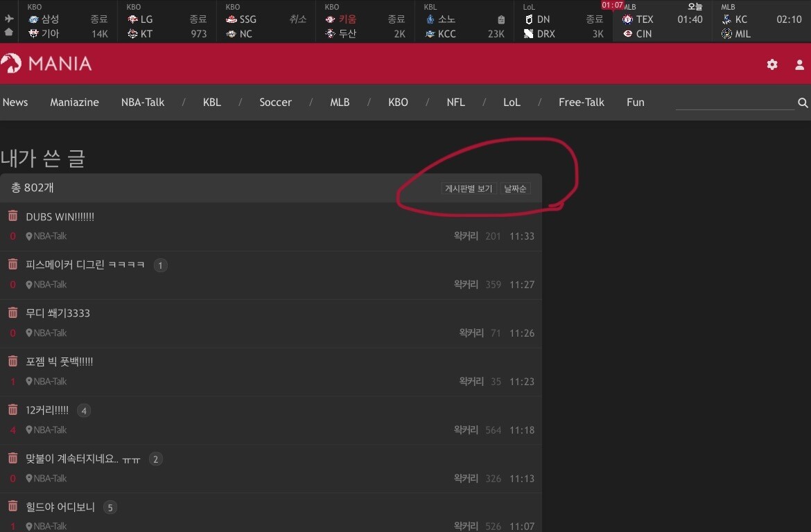Click trash icon for '힐드야 어디보니' post

point(13,506)
